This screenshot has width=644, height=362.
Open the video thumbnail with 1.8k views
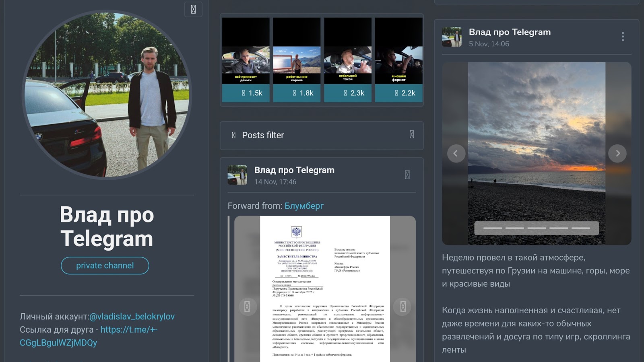pos(297,60)
